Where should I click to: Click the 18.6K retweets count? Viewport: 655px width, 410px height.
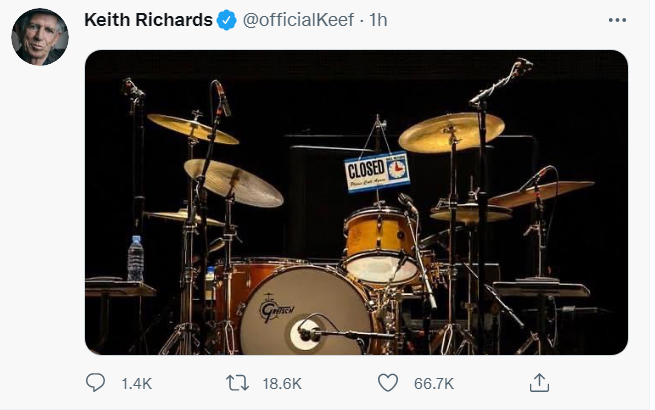pos(281,382)
